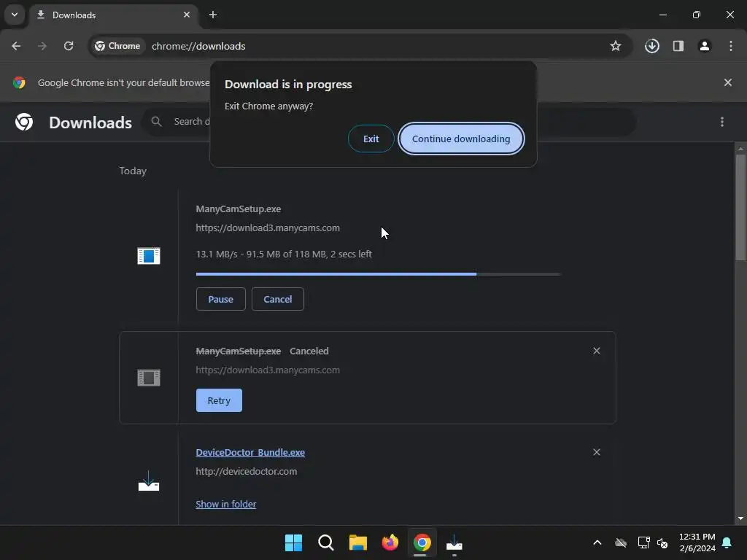Click the Chrome site info chip
Image resolution: width=747 pixels, height=560 pixels.
[x=117, y=46]
